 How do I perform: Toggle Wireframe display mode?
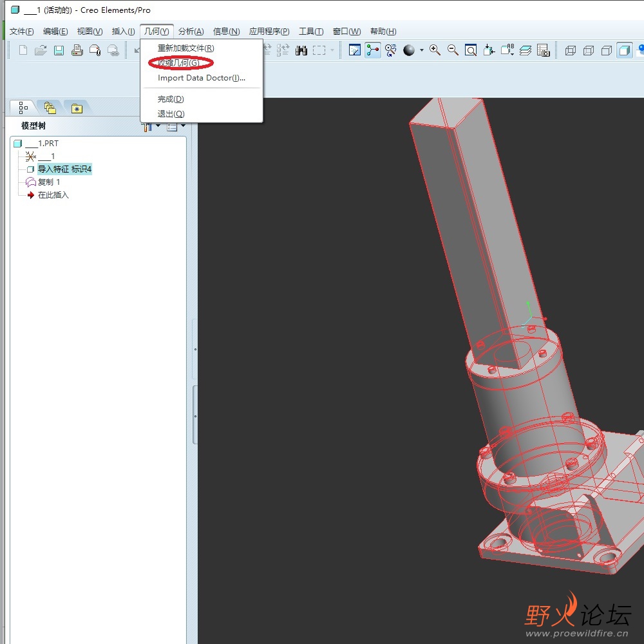click(570, 50)
